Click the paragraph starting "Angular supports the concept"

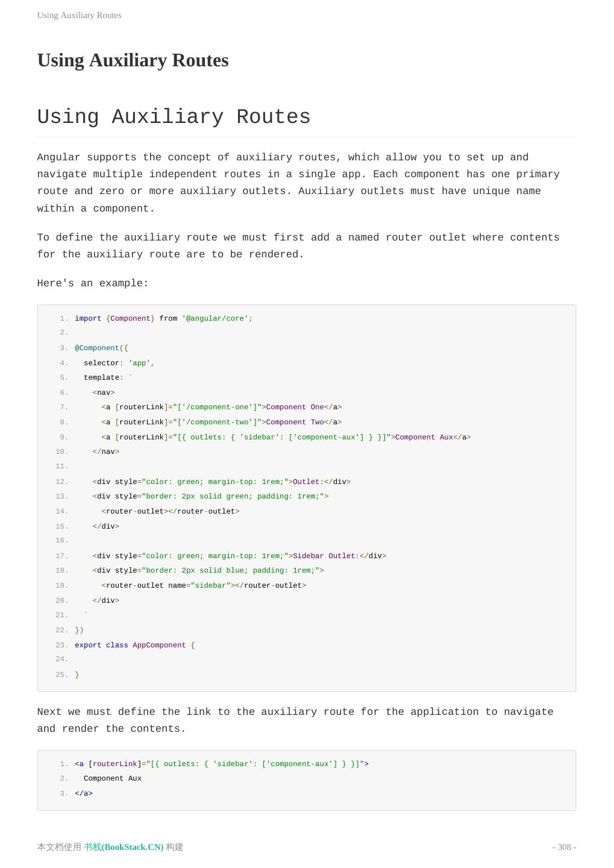298,183
